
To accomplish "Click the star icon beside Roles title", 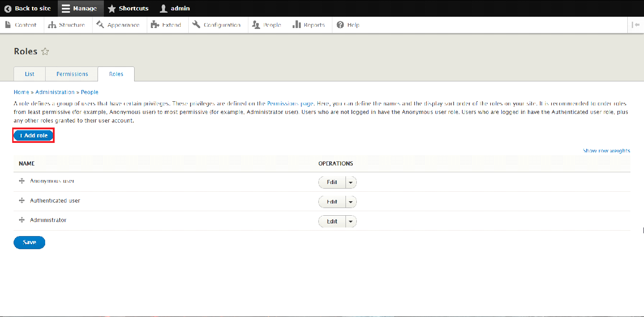I will 45,52.
